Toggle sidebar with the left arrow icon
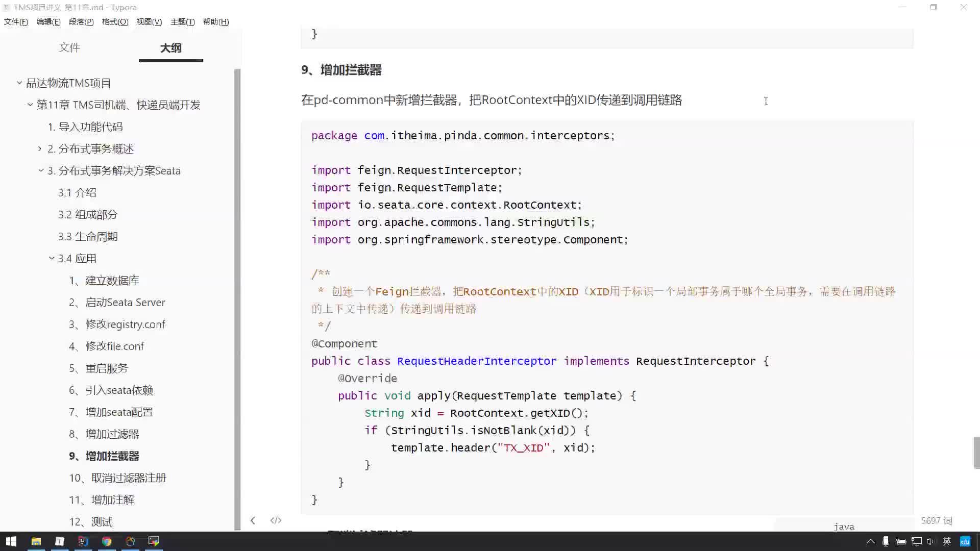This screenshot has width=980, height=551. (x=253, y=520)
